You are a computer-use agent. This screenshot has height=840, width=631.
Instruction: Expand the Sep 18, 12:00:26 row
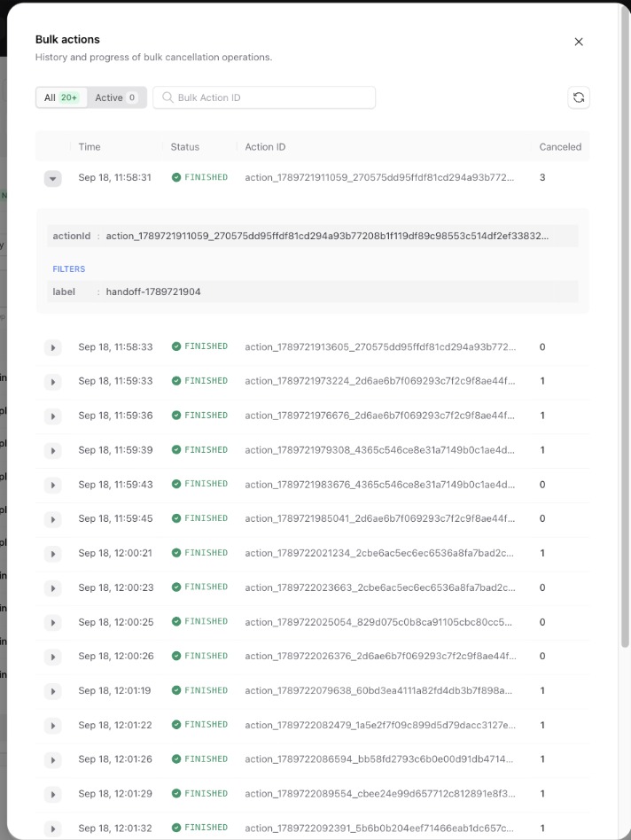[52, 657]
